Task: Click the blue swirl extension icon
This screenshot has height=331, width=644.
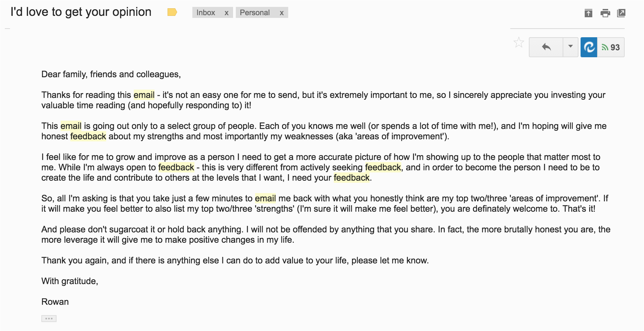Action: point(589,47)
